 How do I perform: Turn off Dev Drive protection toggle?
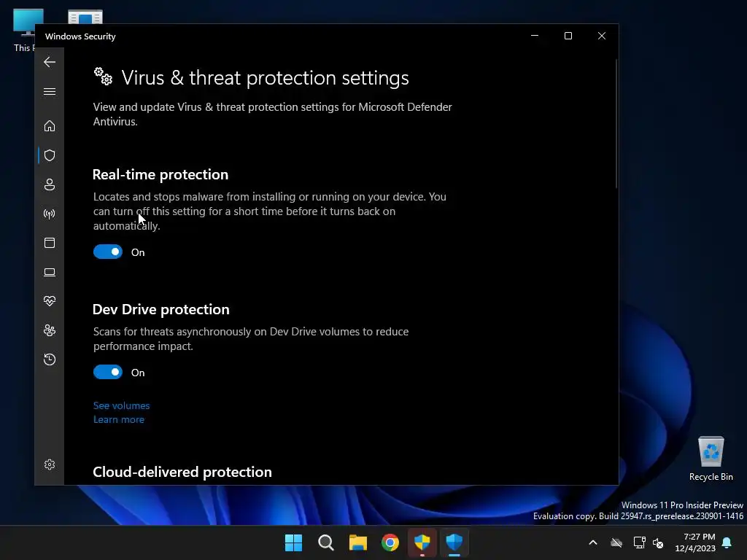click(108, 373)
